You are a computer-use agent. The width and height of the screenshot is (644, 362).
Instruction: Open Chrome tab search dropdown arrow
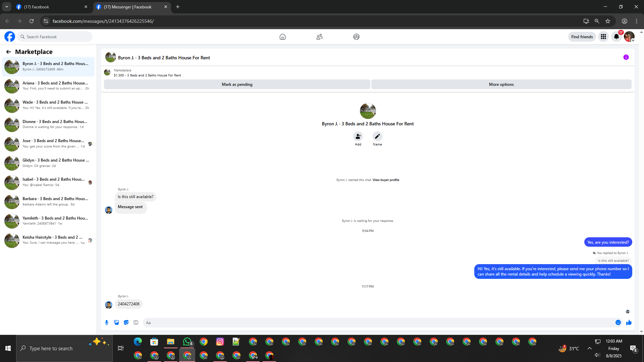tap(6, 7)
